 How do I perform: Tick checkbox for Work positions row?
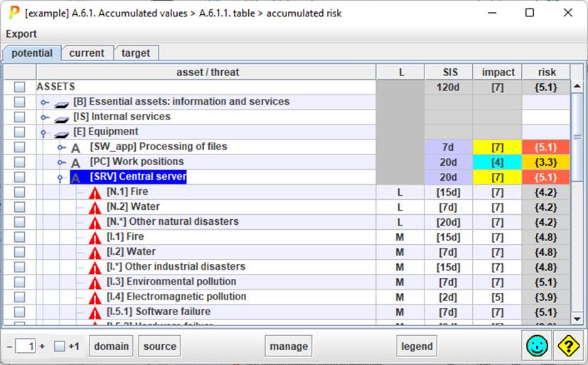tap(19, 162)
